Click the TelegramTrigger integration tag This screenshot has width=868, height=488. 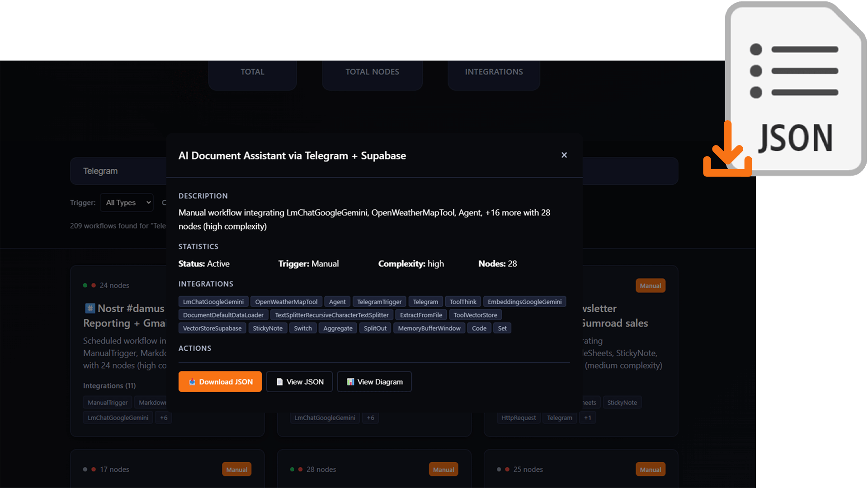click(379, 302)
